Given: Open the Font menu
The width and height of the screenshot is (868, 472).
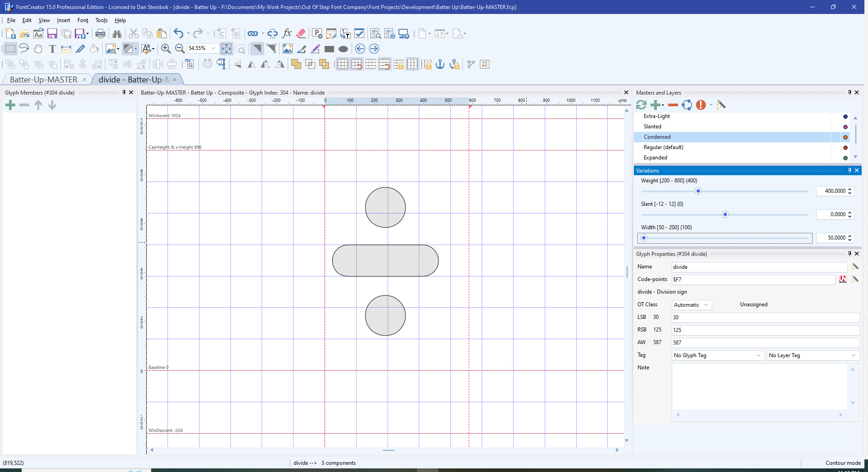Looking at the screenshot, I should pos(82,20).
